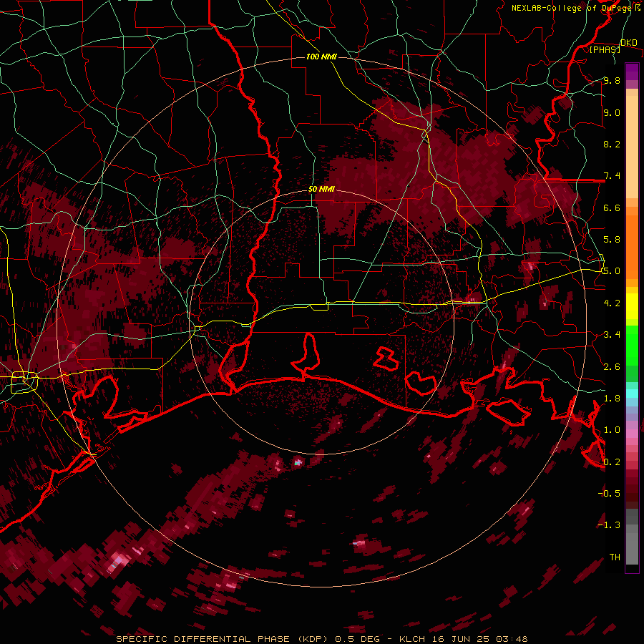Click the -0.5 value on the color scale

609,494
